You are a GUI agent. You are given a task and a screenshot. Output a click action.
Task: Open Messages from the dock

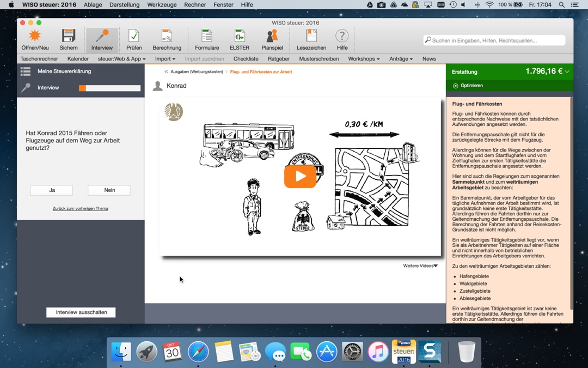point(275,352)
